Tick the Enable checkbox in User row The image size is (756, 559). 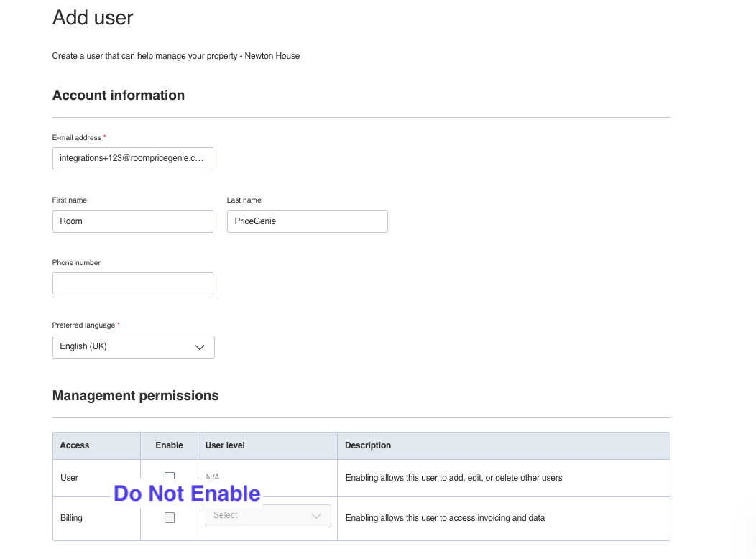click(x=170, y=476)
